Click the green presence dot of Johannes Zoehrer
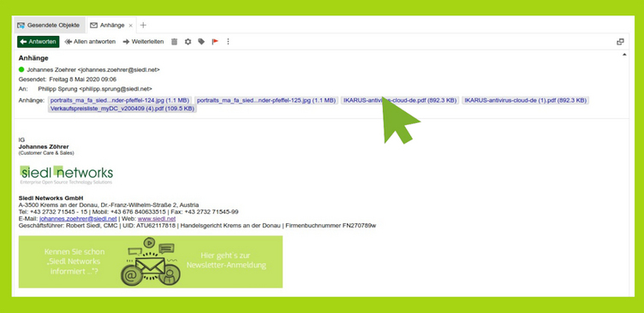Image resolution: width=644 pixels, height=313 pixels. [21, 69]
